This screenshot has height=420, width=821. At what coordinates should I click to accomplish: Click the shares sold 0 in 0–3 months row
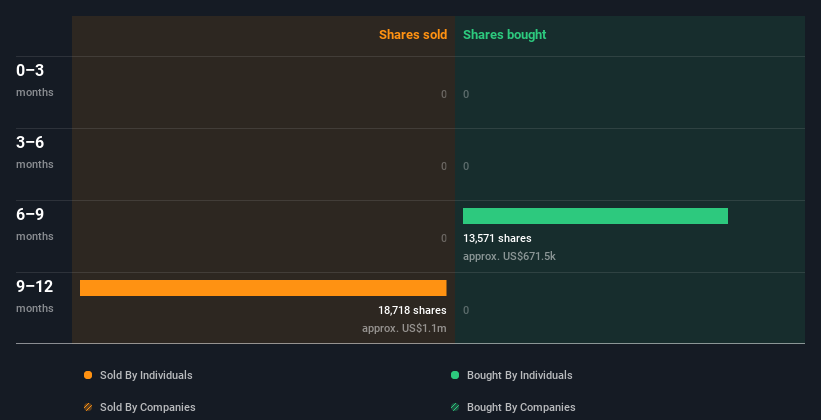coord(444,94)
